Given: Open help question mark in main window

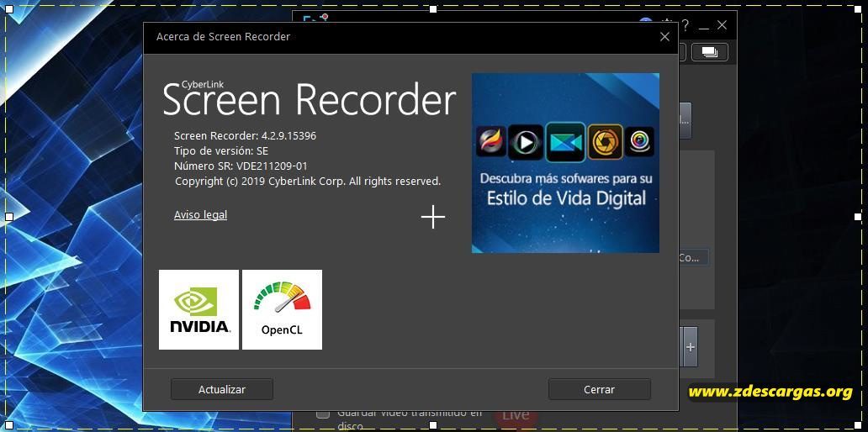Looking at the screenshot, I should [685, 25].
